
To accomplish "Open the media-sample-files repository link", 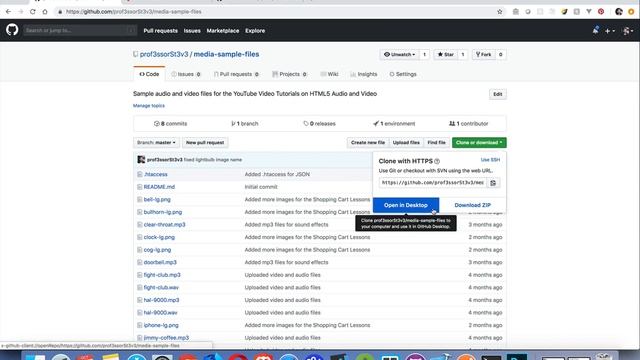I will pos(226,54).
